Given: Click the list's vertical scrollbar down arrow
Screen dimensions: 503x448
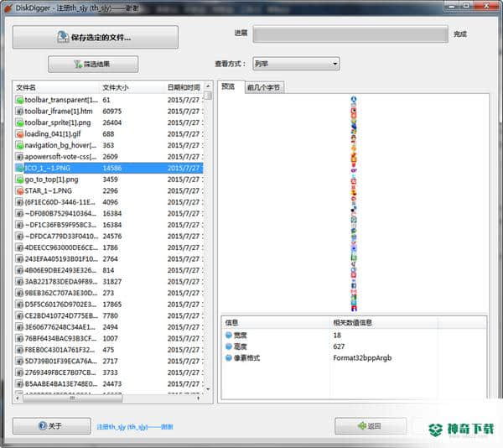Looking at the screenshot, I should [x=208, y=389].
